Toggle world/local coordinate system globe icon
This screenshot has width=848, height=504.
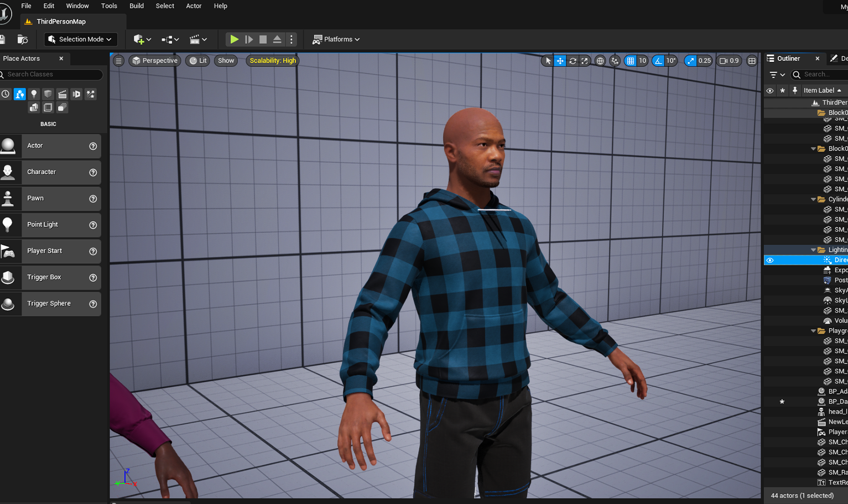[x=600, y=61]
